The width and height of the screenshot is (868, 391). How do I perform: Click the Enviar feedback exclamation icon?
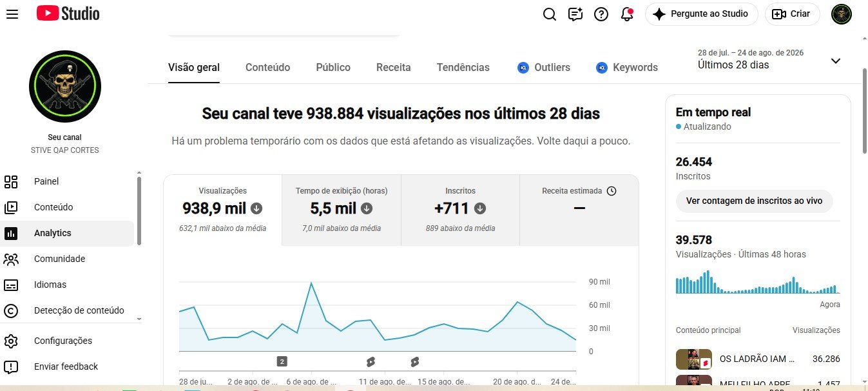coord(11,366)
